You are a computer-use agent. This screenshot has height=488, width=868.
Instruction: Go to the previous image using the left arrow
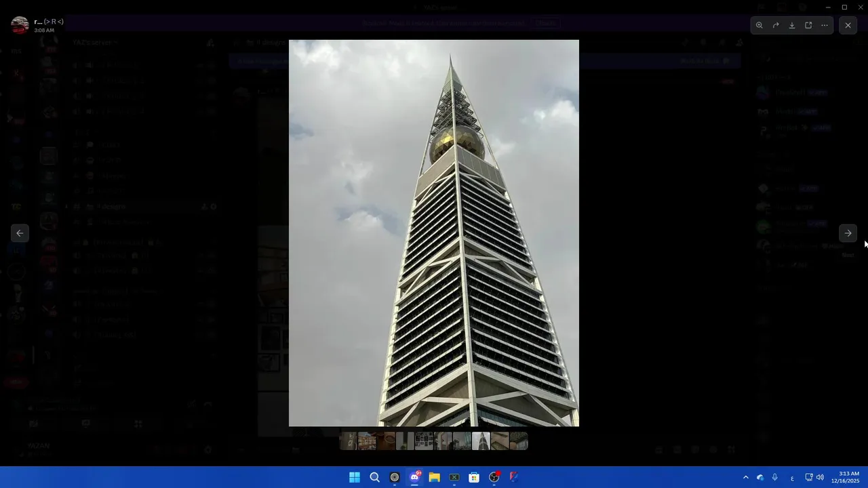[x=20, y=233]
